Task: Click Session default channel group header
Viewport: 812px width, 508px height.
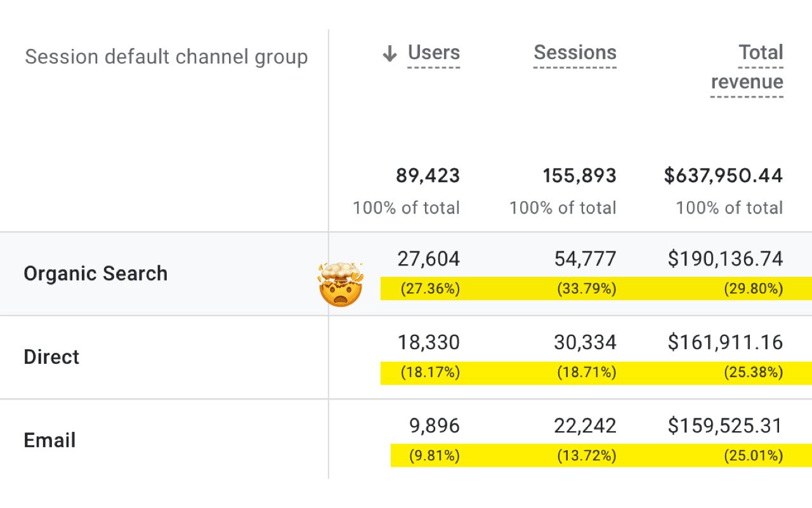Action: 166,57
